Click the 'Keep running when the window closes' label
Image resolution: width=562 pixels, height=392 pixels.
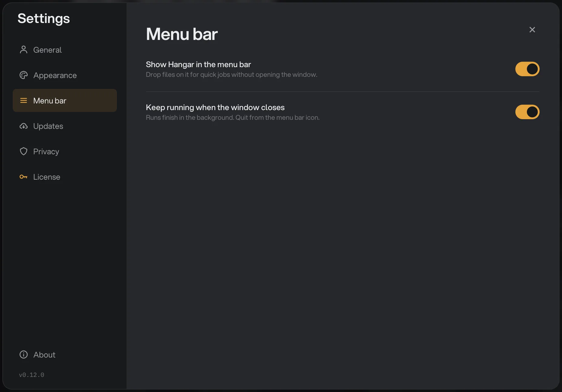pos(215,107)
